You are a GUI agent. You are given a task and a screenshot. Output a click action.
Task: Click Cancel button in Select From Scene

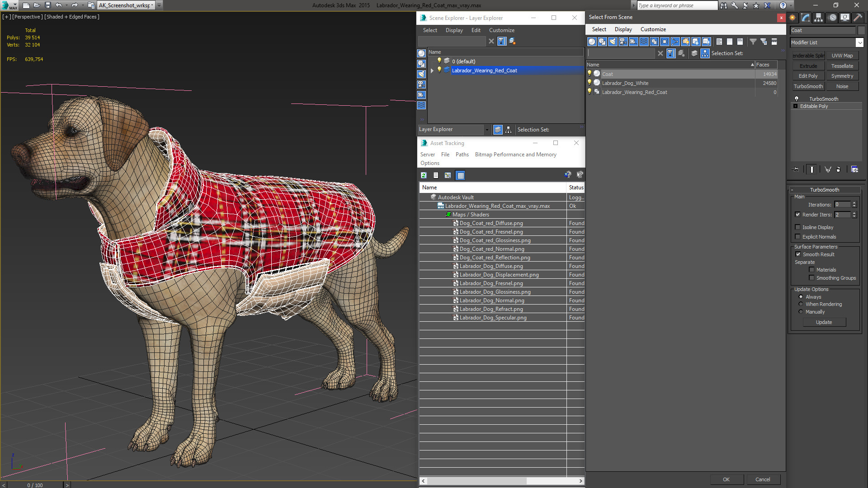coord(763,479)
